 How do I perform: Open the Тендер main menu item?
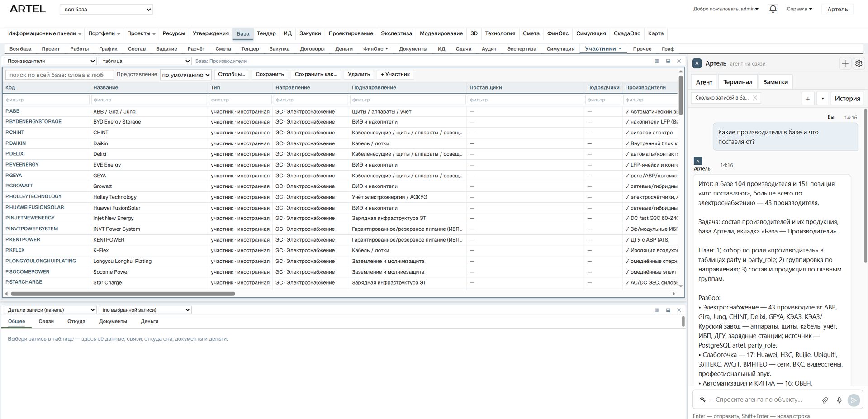pyautogui.click(x=266, y=33)
